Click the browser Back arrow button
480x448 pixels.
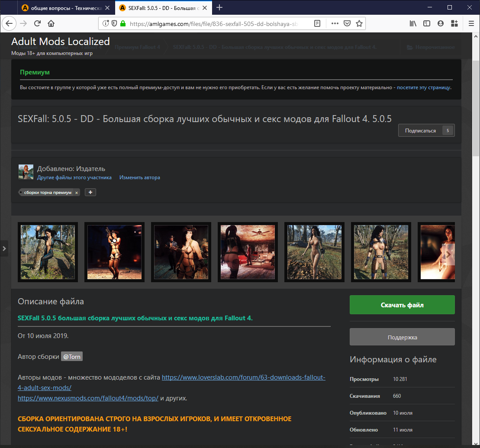[10, 23]
